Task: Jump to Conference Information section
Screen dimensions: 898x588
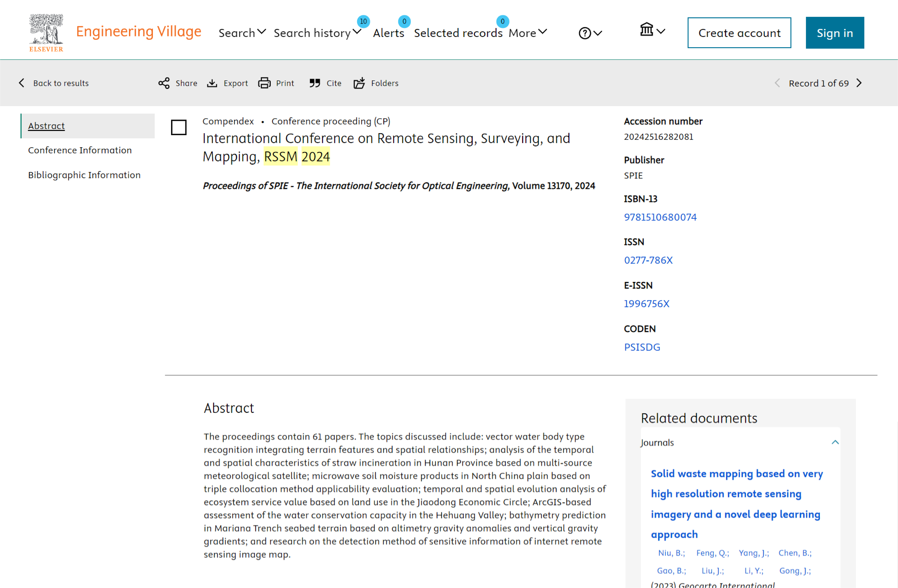Action: click(x=80, y=150)
